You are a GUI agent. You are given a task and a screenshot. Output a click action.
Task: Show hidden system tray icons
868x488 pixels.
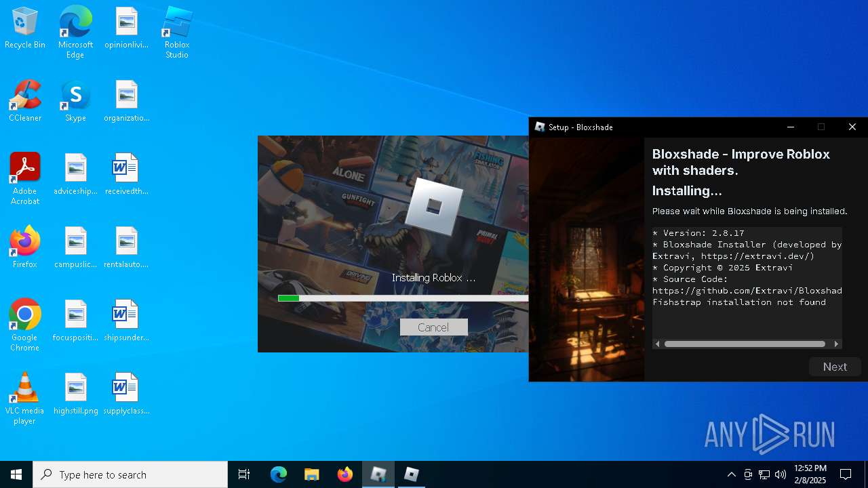pos(731,474)
